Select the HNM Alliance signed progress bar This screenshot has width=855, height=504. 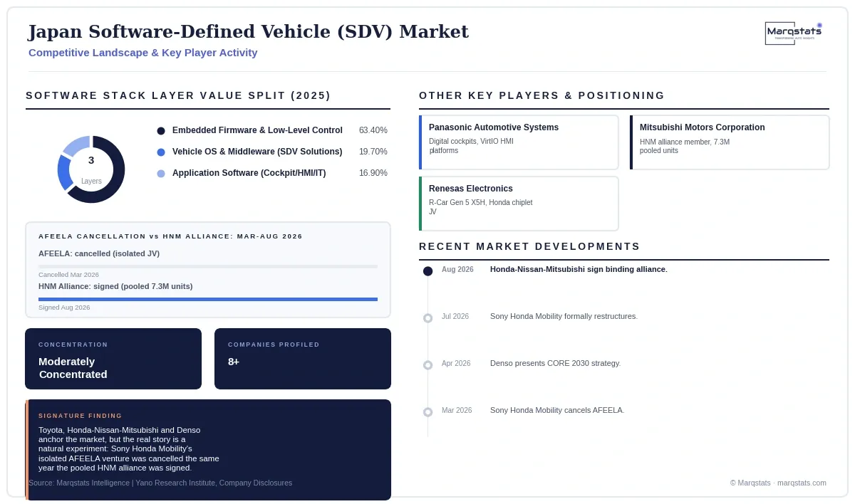point(208,299)
